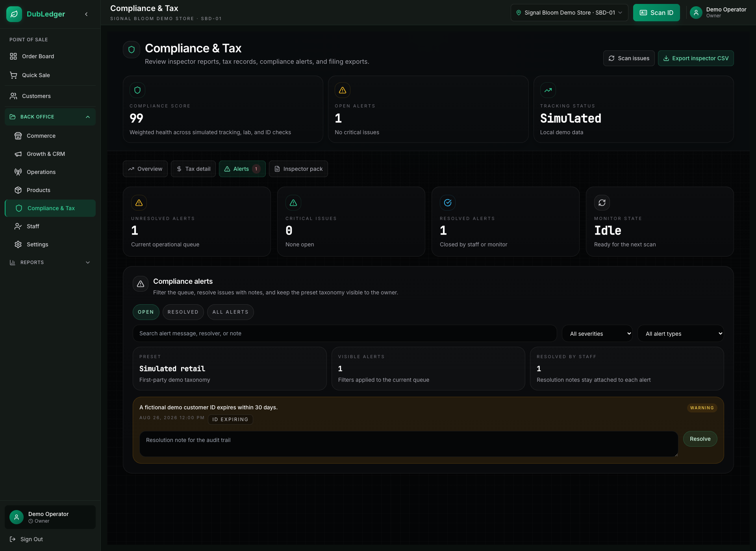Click the Open Alerts warning triangle icon
Screen dimensions: 756x551
tap(343, 90)
